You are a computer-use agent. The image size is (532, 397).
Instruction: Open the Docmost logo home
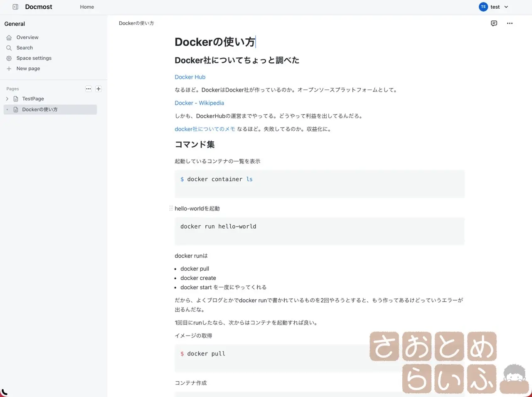click(x=39, y=7)
